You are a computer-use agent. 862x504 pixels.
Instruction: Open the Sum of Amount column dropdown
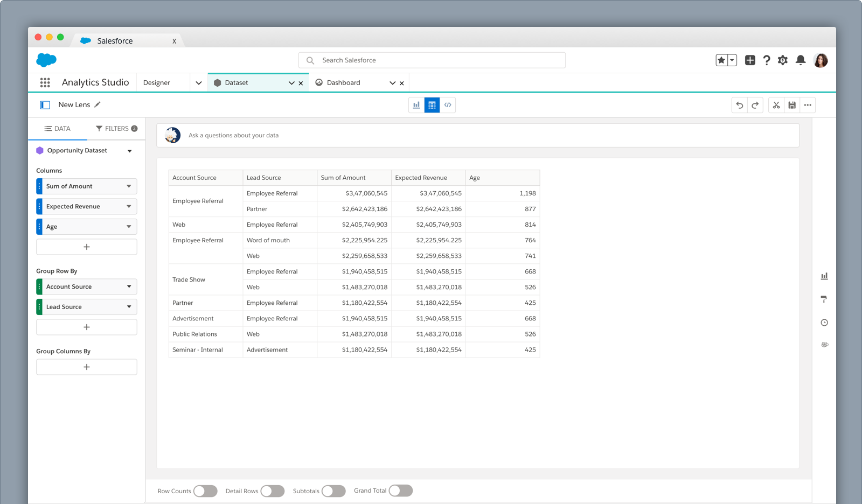click(x=129, y=186)
